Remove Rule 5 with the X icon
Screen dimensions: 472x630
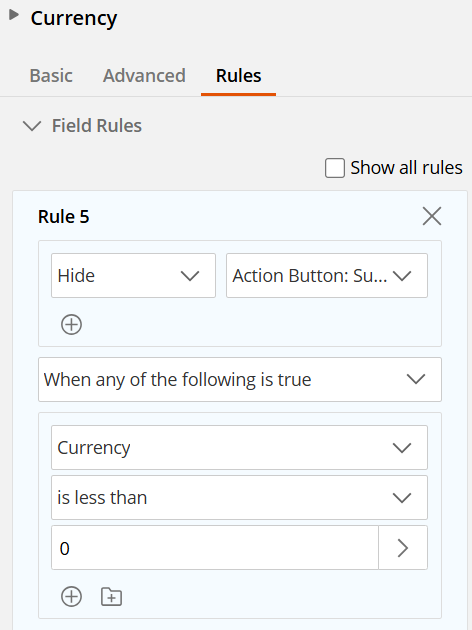[432, 216]
